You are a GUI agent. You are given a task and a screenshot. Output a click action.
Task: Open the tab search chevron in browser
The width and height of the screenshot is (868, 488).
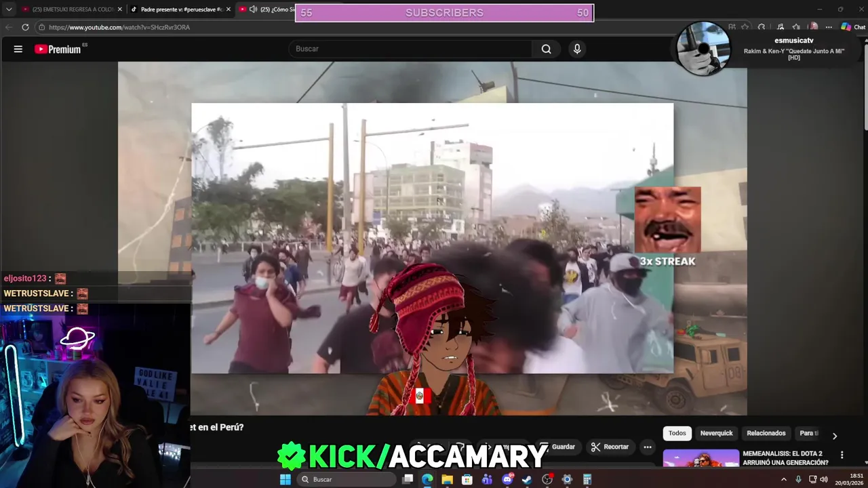pos(9,9)
